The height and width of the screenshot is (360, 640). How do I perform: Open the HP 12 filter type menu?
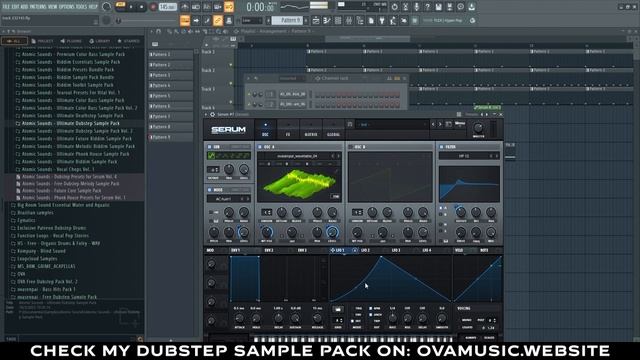pos(464,156)
